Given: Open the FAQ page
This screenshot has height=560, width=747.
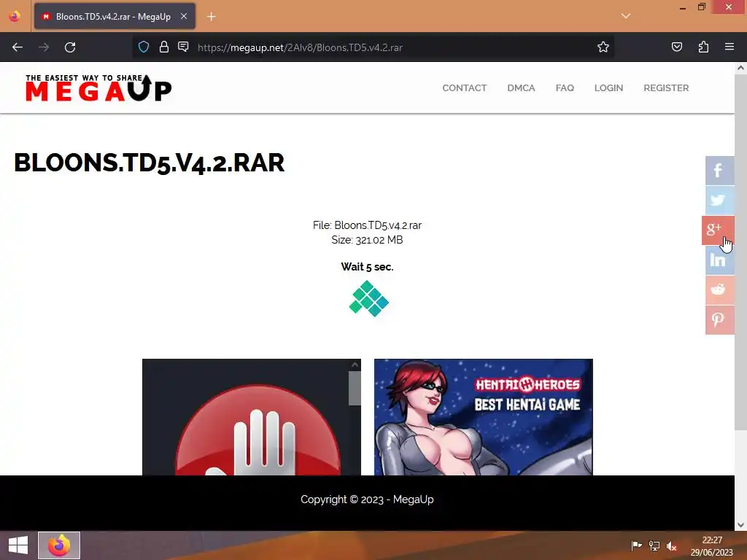Looking at the screenshot, I should click(565, 88).
